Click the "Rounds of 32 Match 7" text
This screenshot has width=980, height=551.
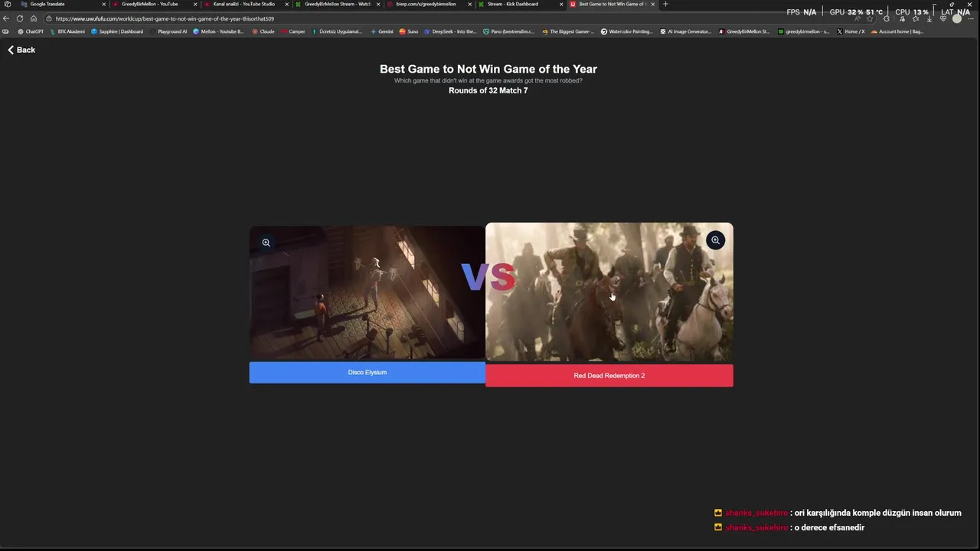tap(488, 91)
